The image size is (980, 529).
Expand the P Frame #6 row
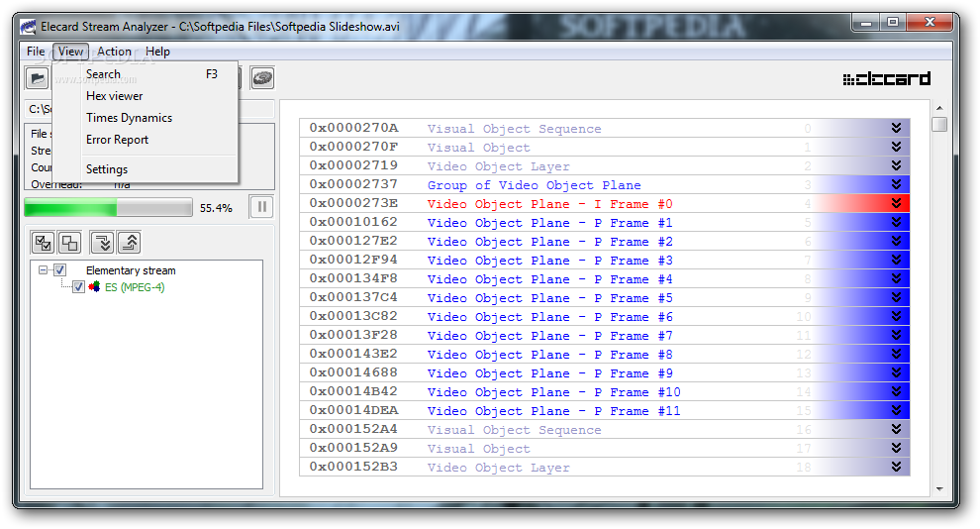click(896, 316)
